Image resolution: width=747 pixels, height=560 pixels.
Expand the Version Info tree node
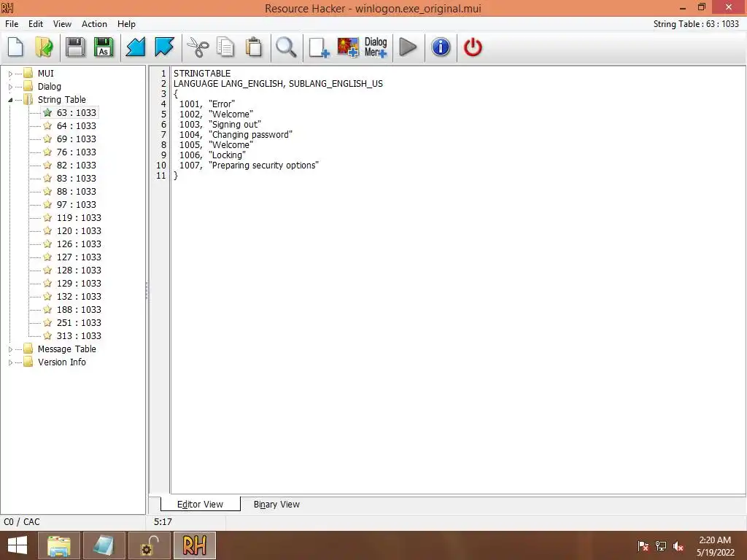point(10,363)
